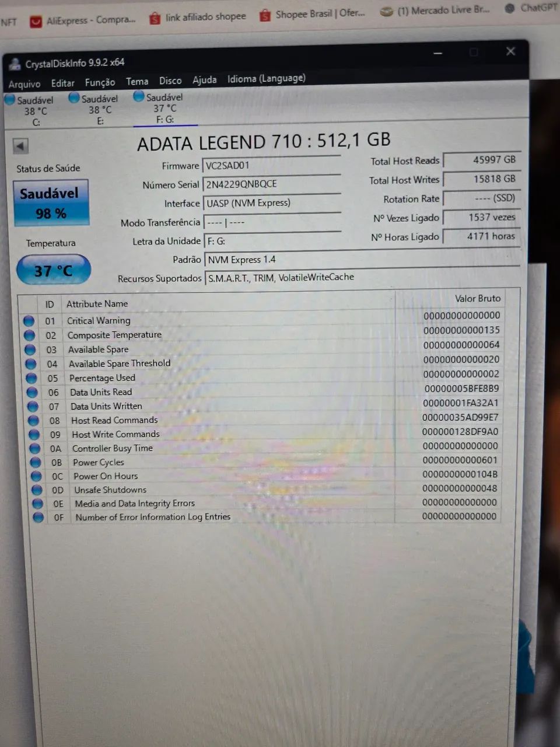Click status icon of Host Write Commands row

pos(34,434)
